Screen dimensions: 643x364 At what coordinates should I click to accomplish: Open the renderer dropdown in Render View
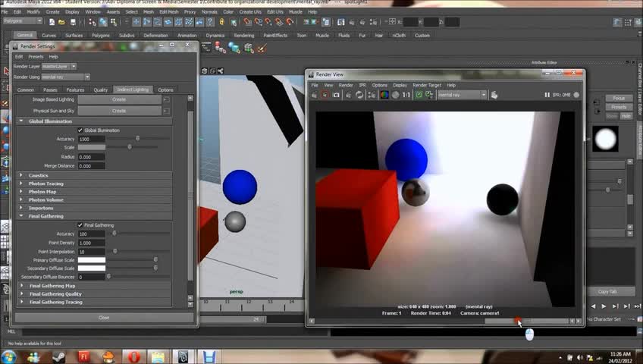click(x=462, y=95)
